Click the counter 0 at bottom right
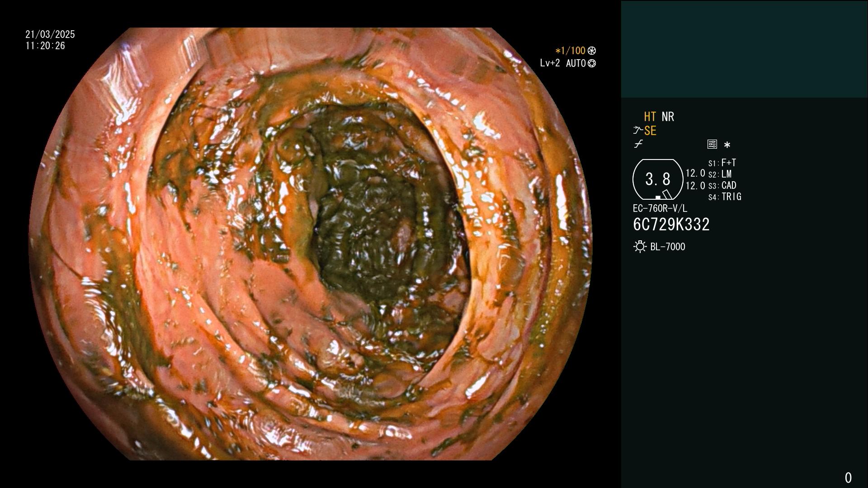 pyautogui.click(x=848, y=478)
